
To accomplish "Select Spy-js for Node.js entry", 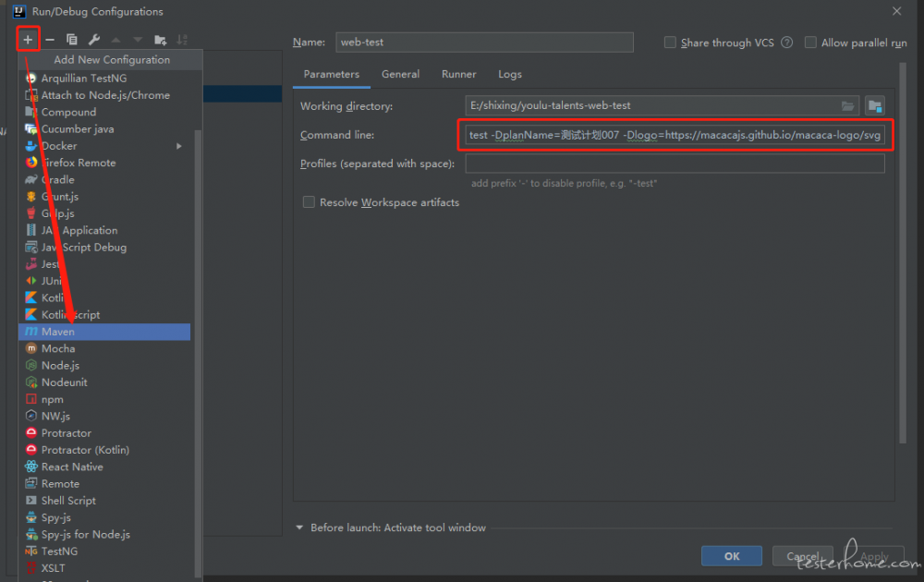I will click(104, 535).
